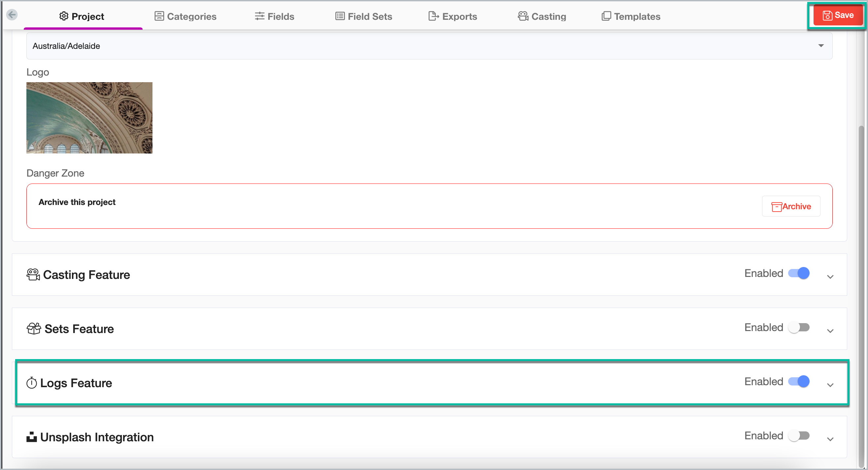Click the Casting Feature camera icon
Image resolution: width=868 pixels, height=470 pixels.
[33, 275]
